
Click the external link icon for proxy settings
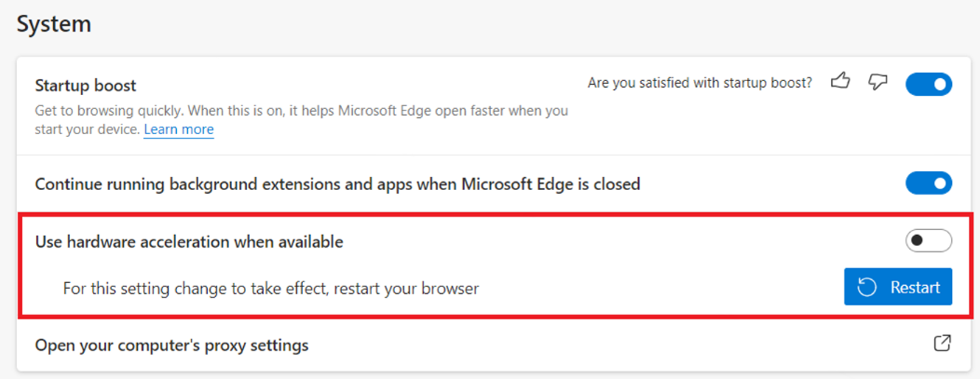click(x=942, y=344)
